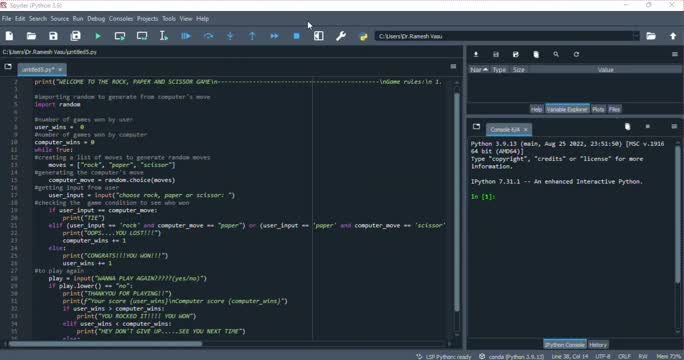Run the file with green play icon

98,36
